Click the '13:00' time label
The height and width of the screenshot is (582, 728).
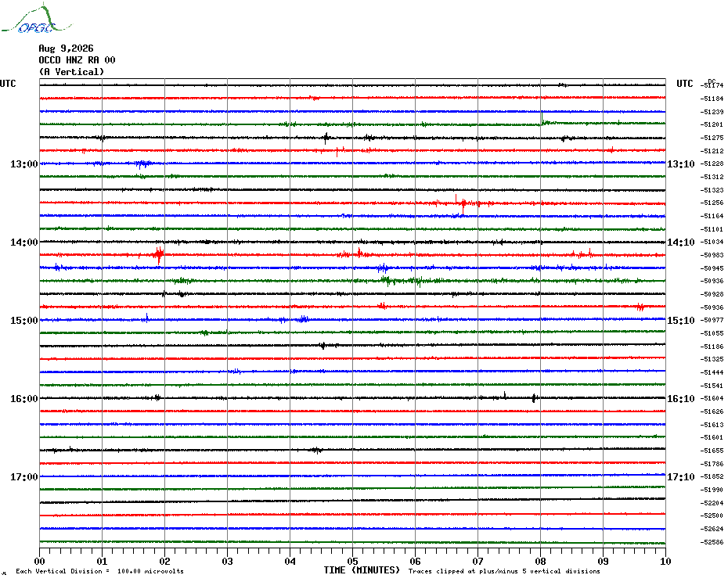tap(24, 163)
